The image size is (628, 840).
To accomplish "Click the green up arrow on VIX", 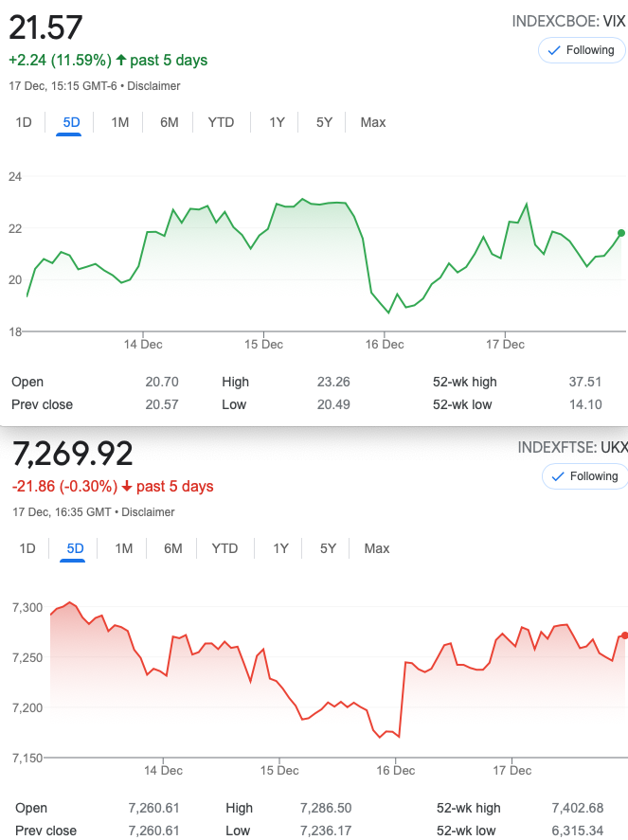I will coord(121,60).
